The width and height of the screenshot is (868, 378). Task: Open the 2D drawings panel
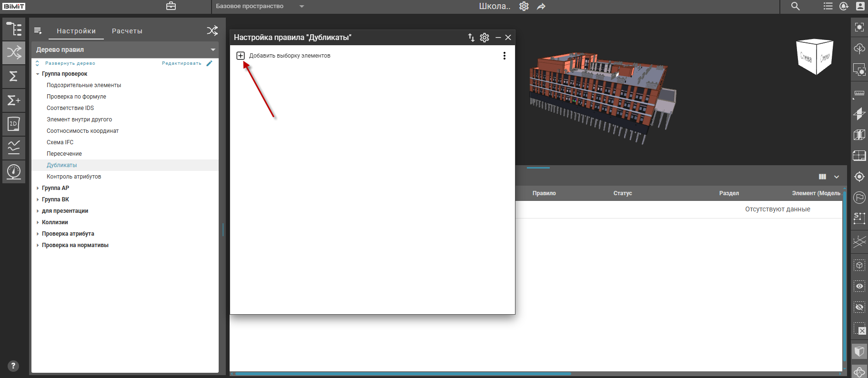point(14,124)
